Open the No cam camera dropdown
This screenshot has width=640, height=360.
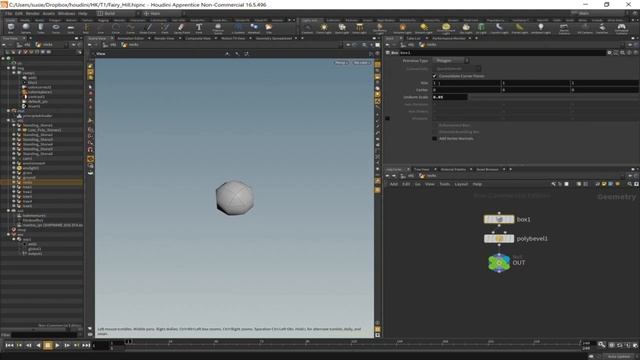tap(362, 62)
